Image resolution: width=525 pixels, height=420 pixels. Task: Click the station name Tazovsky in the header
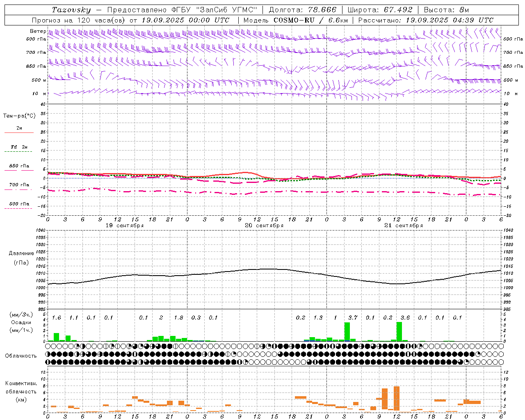tap(71, 10)
